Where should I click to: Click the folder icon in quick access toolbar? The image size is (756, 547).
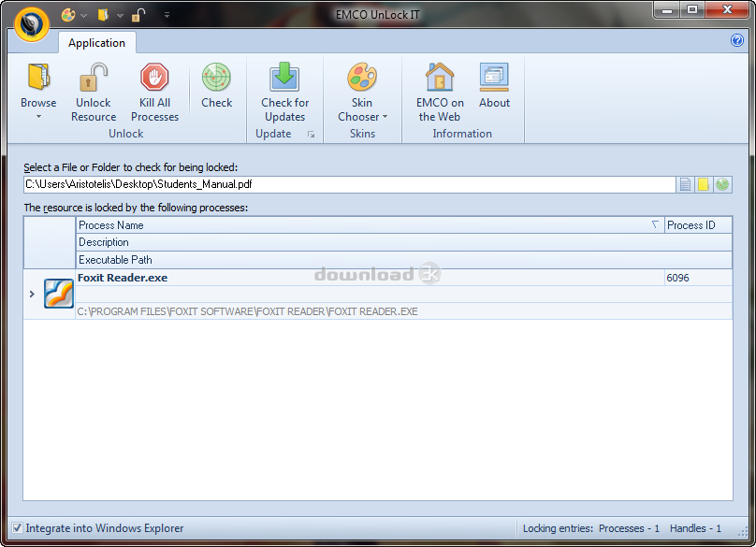(x=103, y=15)
